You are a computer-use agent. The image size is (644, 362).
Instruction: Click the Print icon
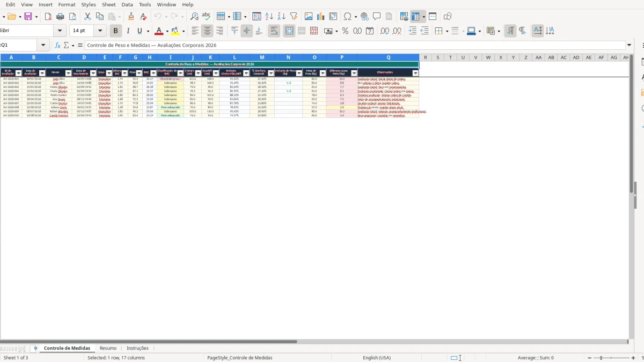click(x=61, y=17)
